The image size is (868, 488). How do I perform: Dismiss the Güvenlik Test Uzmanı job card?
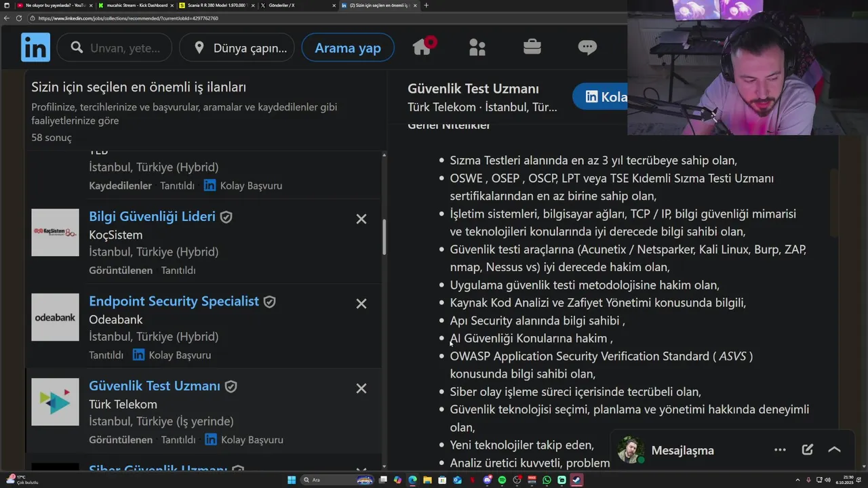pyautogui.click(x=361, y=388)
